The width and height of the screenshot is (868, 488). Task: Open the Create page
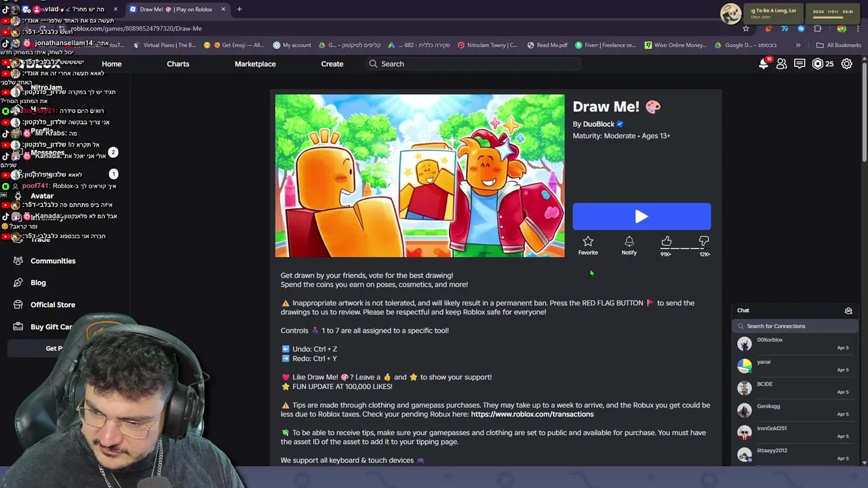coord(332,64)
